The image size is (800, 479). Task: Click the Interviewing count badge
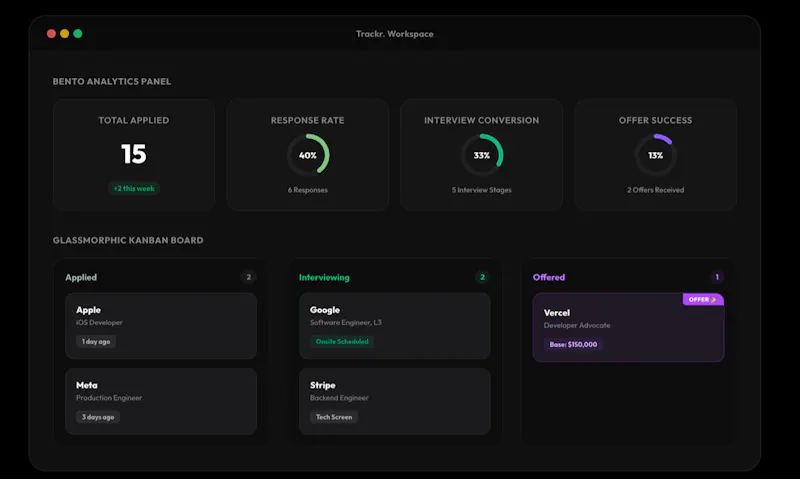[x=482, y=277]
